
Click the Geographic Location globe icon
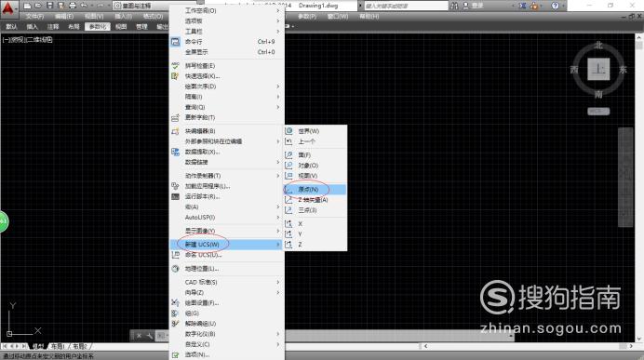[175, 269]
